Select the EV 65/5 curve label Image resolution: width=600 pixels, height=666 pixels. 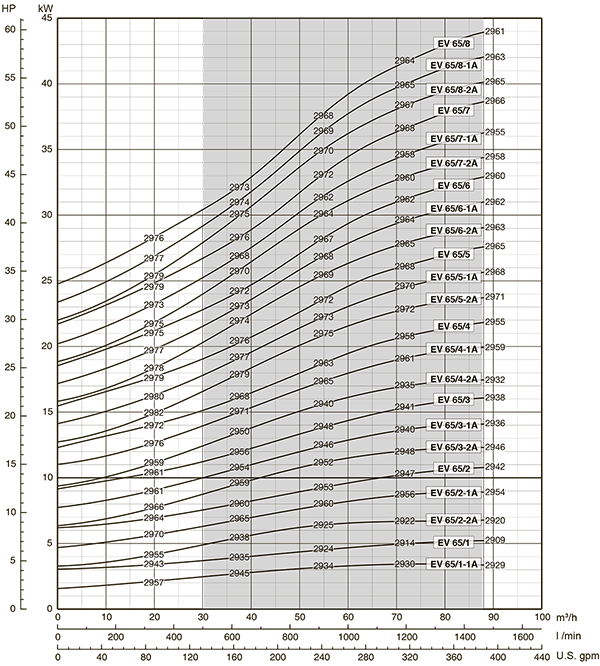(454, 254)
